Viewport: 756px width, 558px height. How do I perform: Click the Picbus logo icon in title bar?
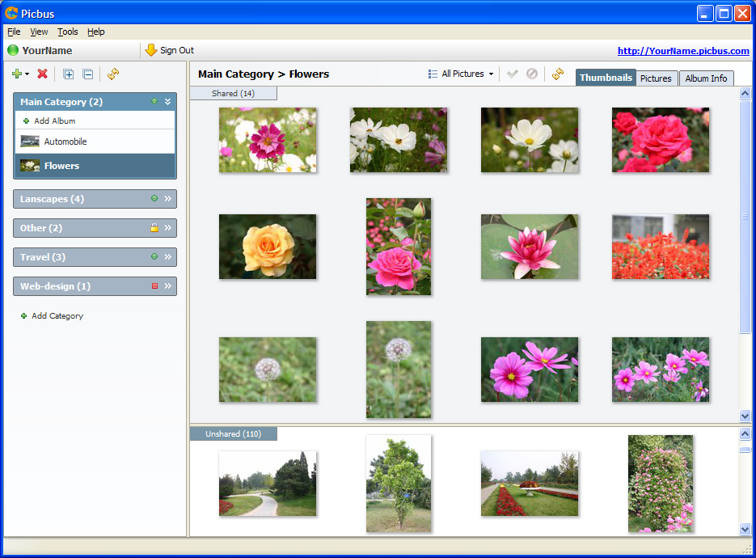pos(11,13)
